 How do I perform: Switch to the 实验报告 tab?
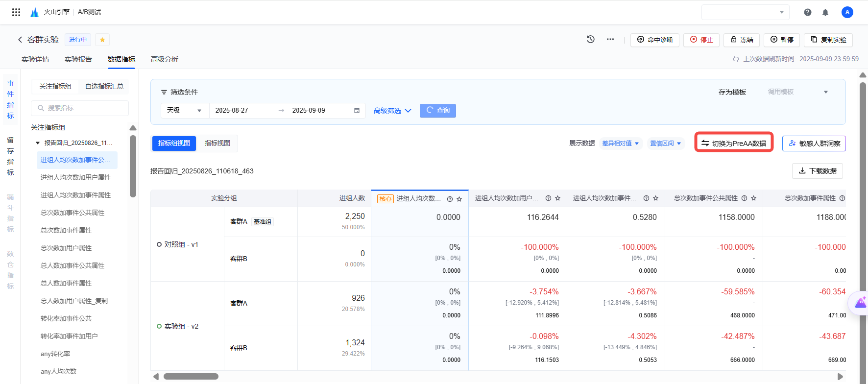pos(78,59)
